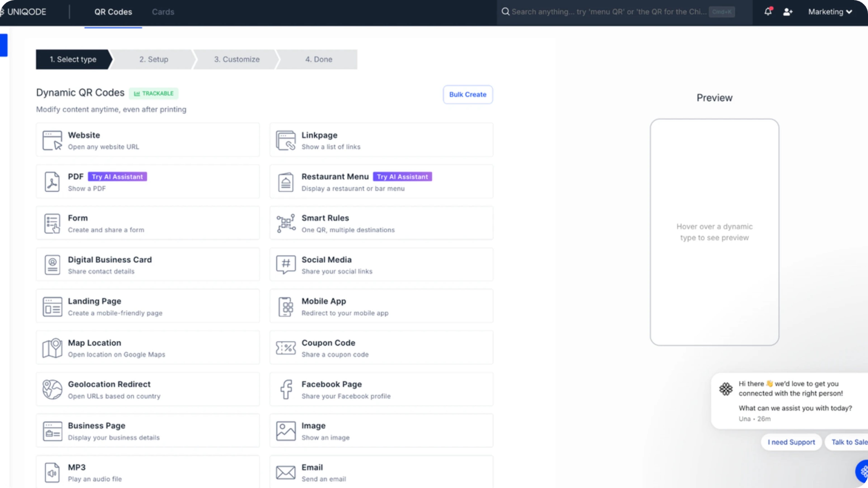Image resolution: width=868 pixels, height=488 pixels.
Task: Click Talk to Sales button
Action: (x=847, y=442)
